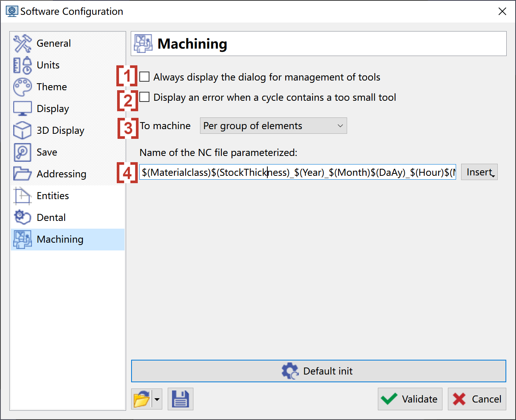Expand the 'Per group of elements' dropdown

pos(273,126)
